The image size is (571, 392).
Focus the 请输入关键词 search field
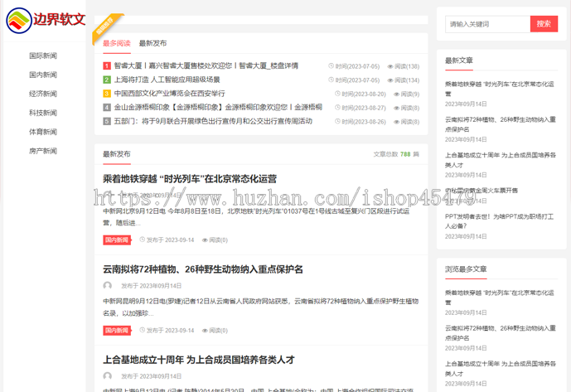487,24
